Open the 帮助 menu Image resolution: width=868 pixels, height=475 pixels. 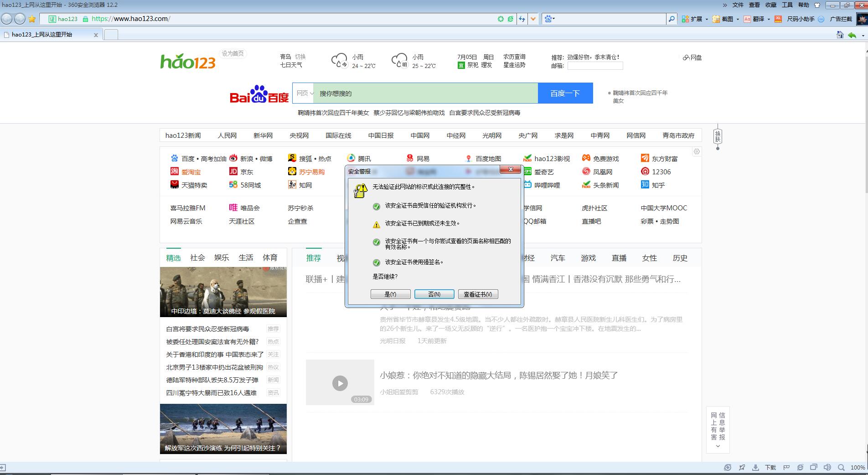804,5
